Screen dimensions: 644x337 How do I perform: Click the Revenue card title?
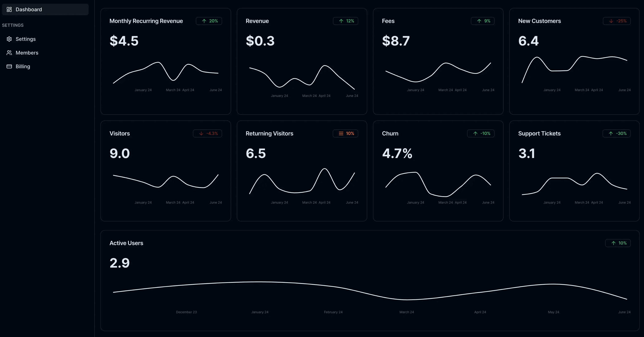click(257, 21)
